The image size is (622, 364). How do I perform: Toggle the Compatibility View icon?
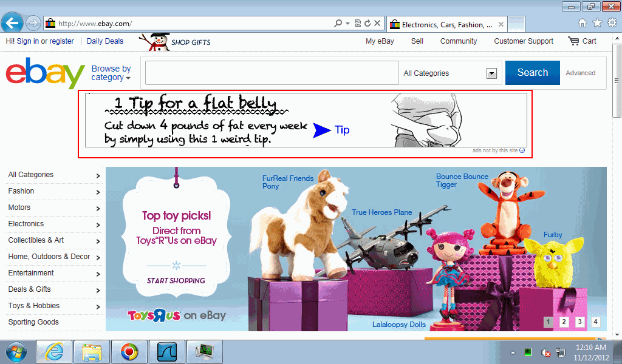[x=358, y=24]
